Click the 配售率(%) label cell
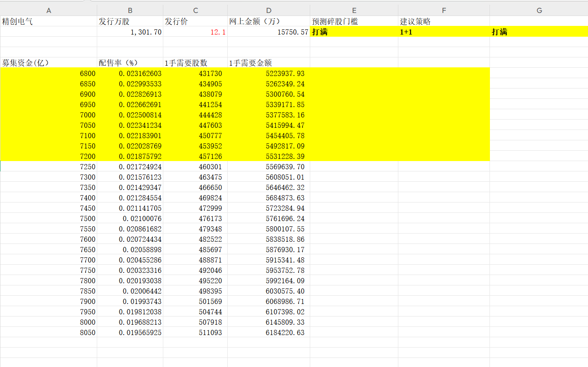Image resolution: width=588 pixels, height=367 pixels. [130, 63]
